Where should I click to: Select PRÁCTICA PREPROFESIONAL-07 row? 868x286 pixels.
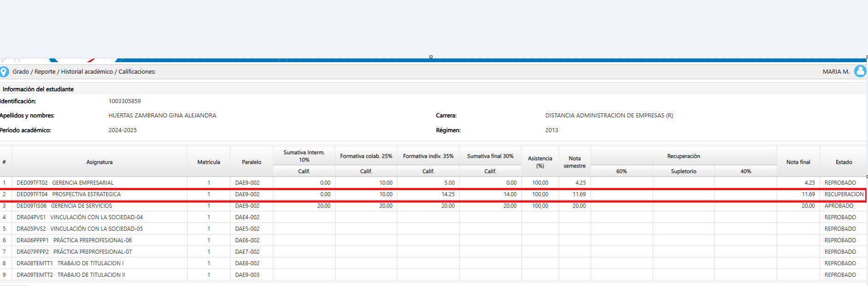pos(434,252)
